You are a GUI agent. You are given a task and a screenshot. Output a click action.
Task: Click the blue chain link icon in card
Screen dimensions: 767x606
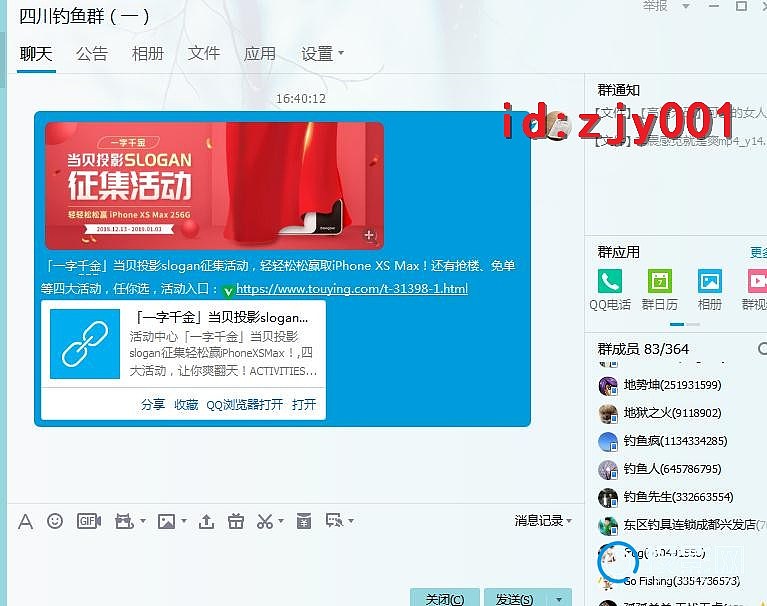(x=85, y=344)
